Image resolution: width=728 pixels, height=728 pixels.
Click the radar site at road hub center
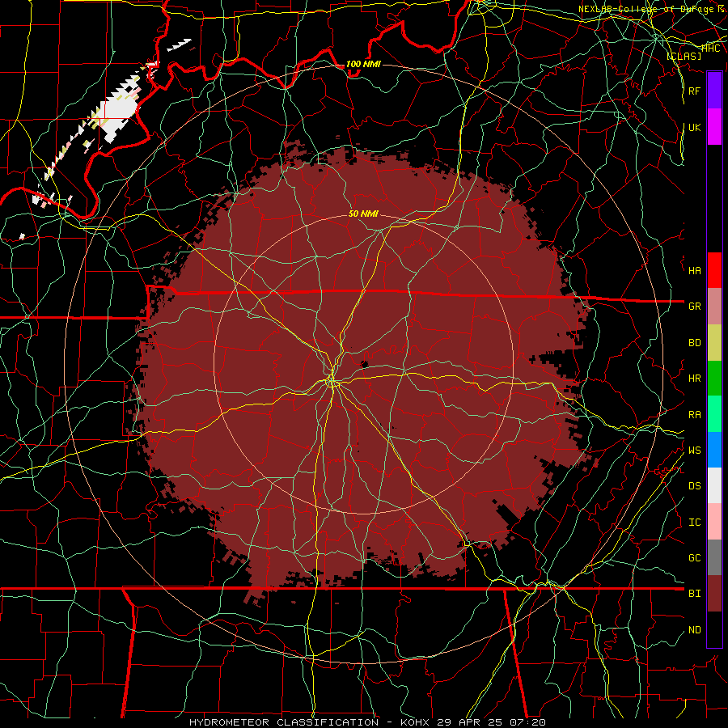332,382
